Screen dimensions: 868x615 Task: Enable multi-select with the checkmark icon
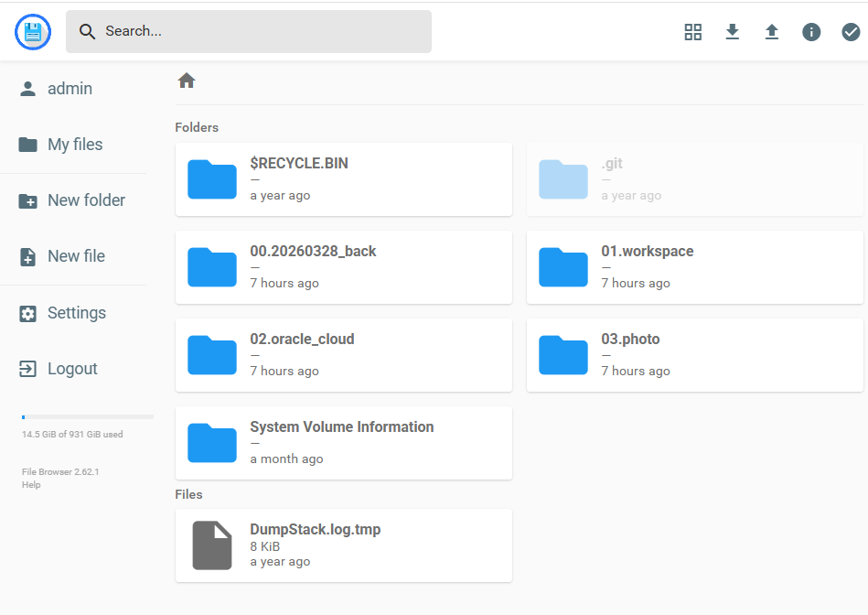click(x=851, y=31)
